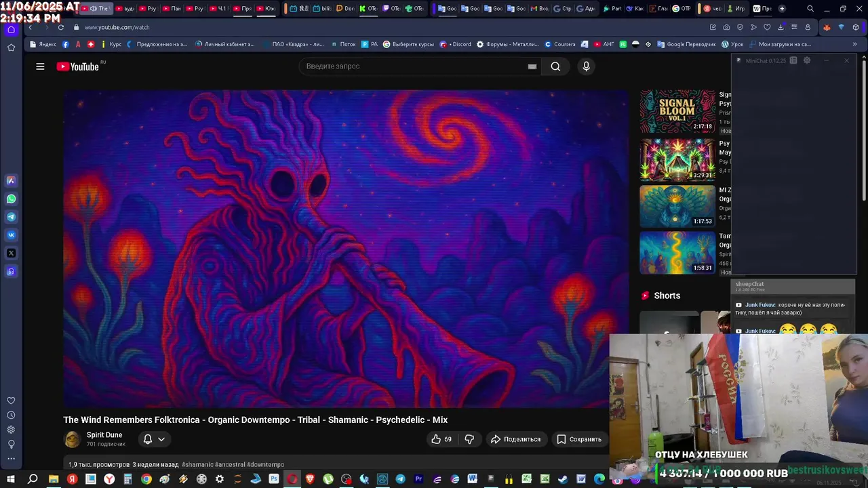Open the MiniChat settings gear
Image resolution: width=868 pixels, height=488 pixels.
click(x=807, y=60)
